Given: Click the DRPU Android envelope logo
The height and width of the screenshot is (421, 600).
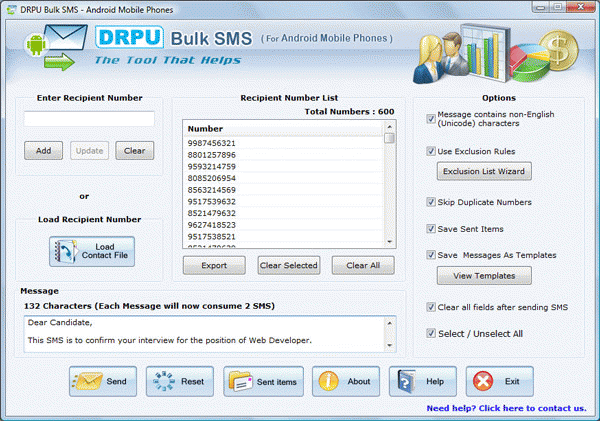Looking at the screenshot, I should pos(57,47).
